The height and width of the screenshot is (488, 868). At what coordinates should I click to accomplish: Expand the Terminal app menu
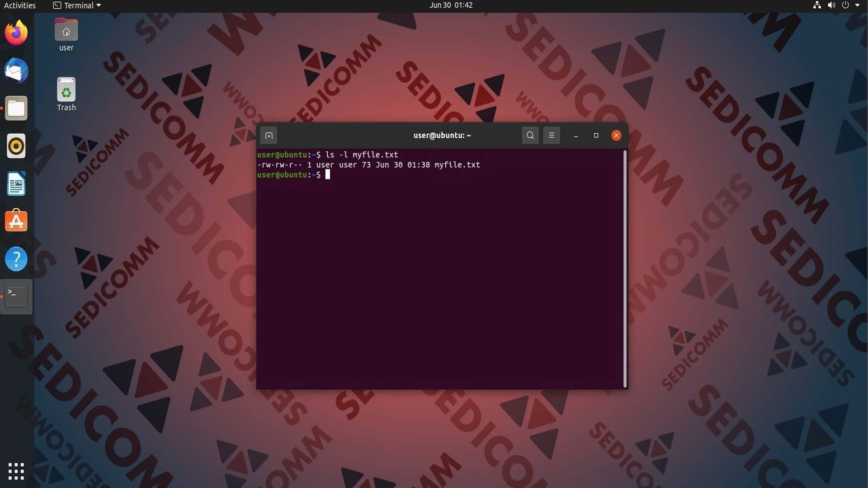click(77, 5)
